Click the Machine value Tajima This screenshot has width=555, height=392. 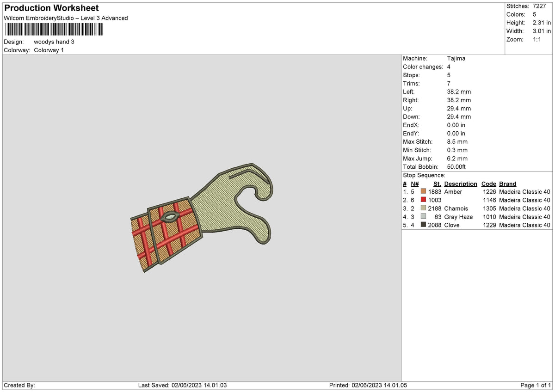456,58
